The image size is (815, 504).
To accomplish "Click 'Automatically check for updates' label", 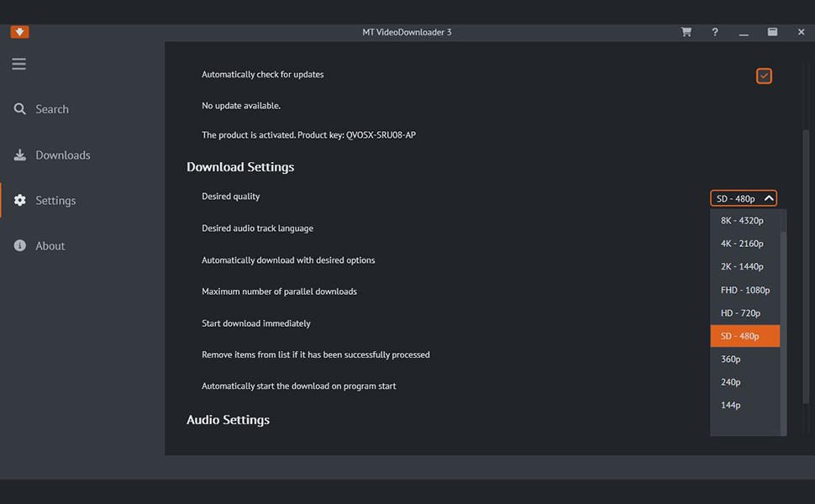I will (262, 74).
